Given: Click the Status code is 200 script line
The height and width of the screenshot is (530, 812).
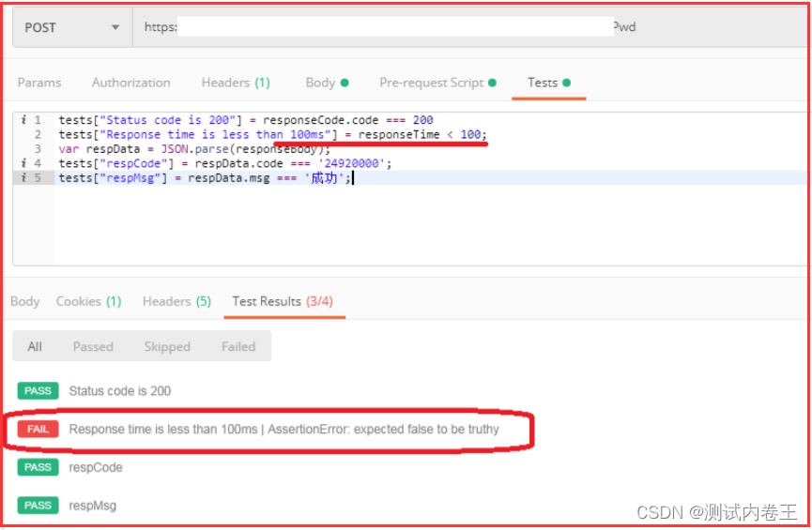Looking at the screenshot, I should point(246,120).
